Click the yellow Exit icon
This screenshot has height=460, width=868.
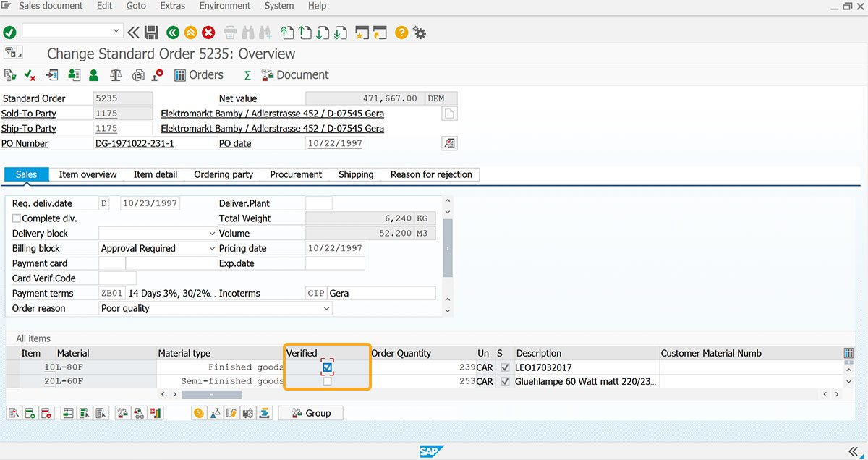pyautogui.click(x=190, y=32)
